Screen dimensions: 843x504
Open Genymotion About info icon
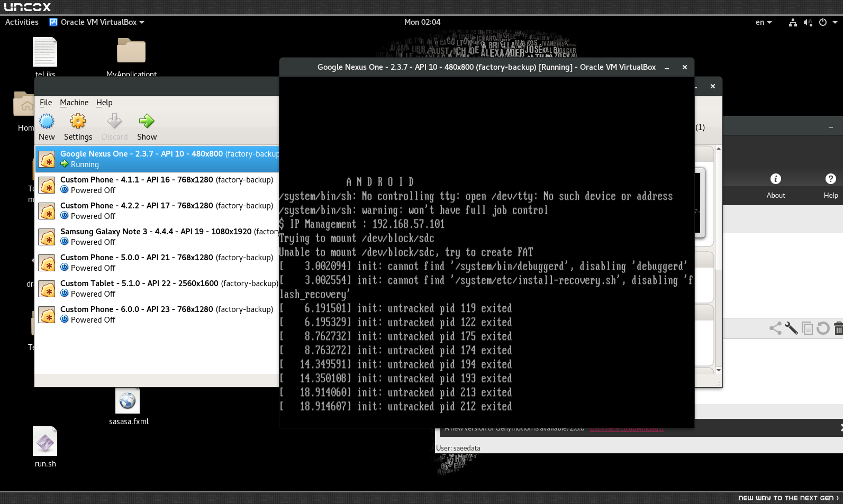point(776,179)
